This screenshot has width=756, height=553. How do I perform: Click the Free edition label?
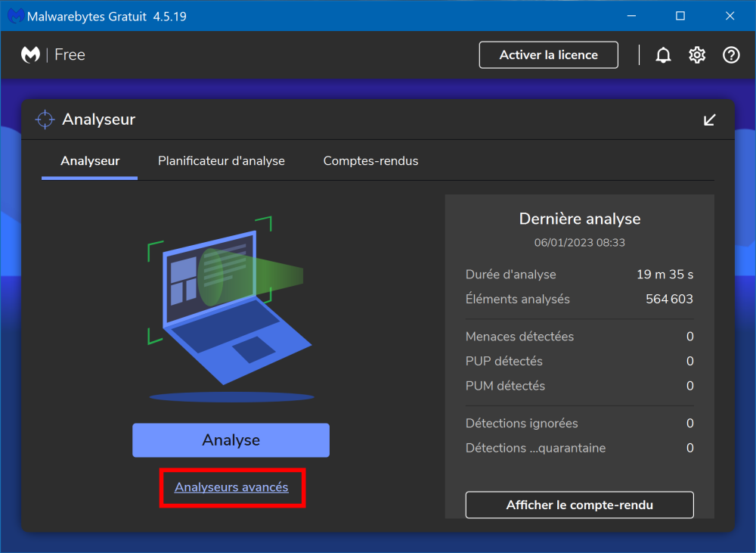click(x=70, y=54)
